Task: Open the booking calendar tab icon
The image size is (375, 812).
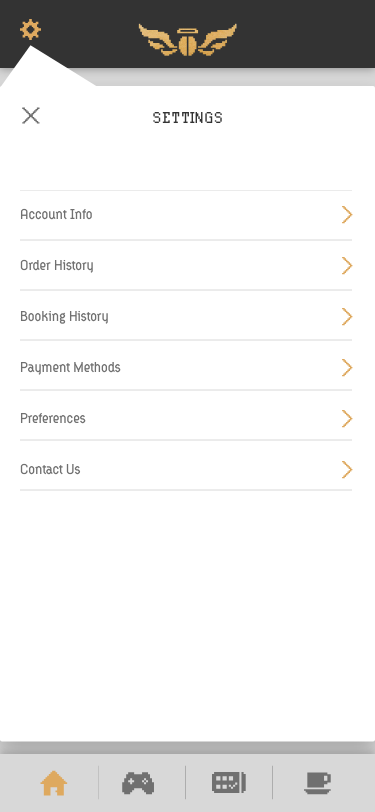Action: coord(228,782)
